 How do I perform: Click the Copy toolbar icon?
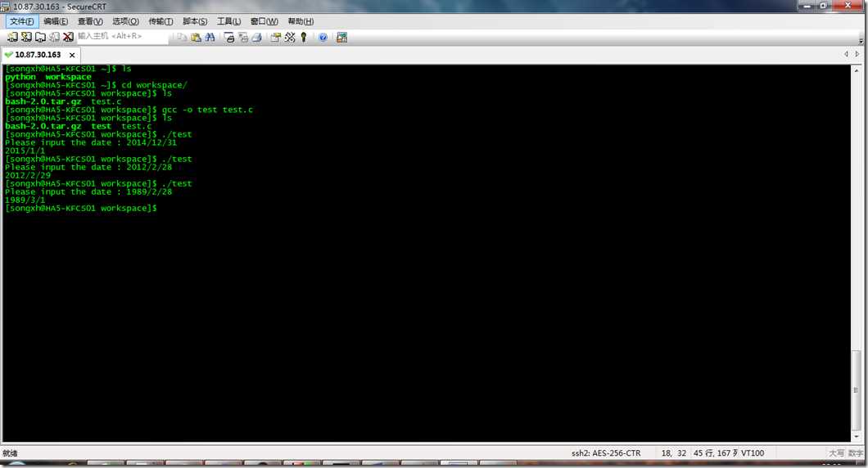point(182,37)
